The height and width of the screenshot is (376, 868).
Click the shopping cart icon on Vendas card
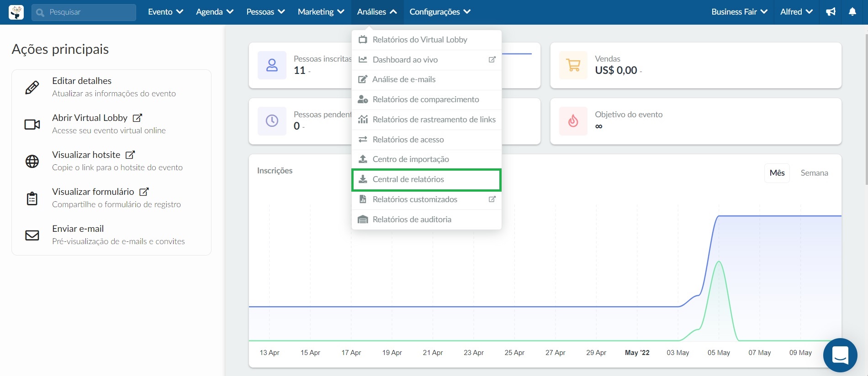pyautogui.click(x=573, y=65)
